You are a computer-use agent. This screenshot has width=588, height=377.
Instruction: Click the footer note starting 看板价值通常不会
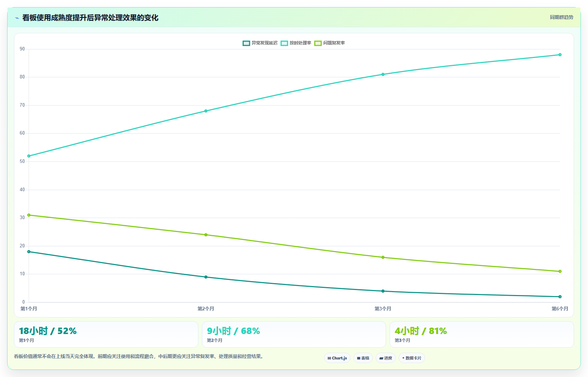(139, 357)
